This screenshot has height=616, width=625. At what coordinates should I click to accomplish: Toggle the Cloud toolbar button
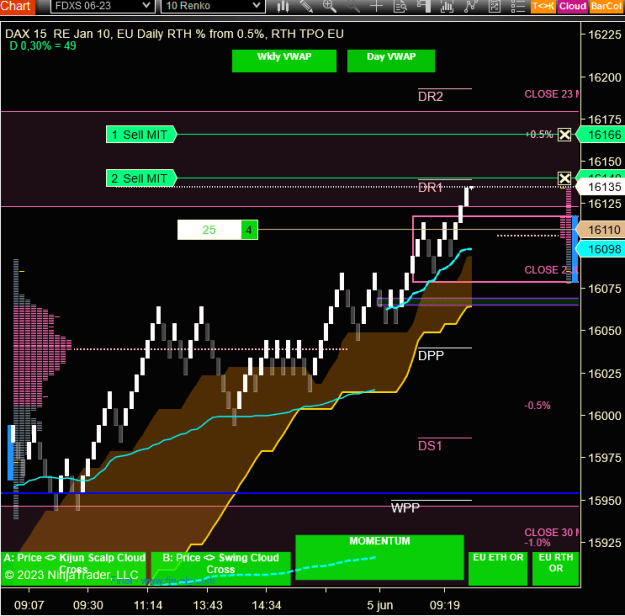click(x=572, y=6)
